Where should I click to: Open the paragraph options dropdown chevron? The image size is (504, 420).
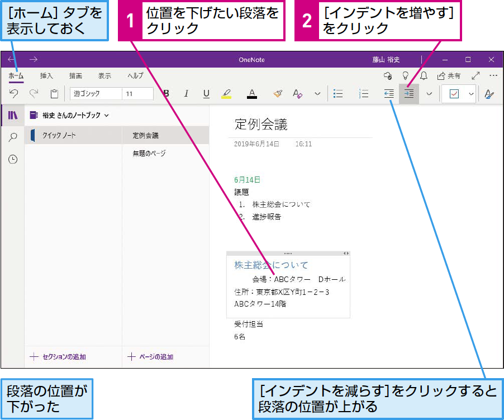(429, 94)
